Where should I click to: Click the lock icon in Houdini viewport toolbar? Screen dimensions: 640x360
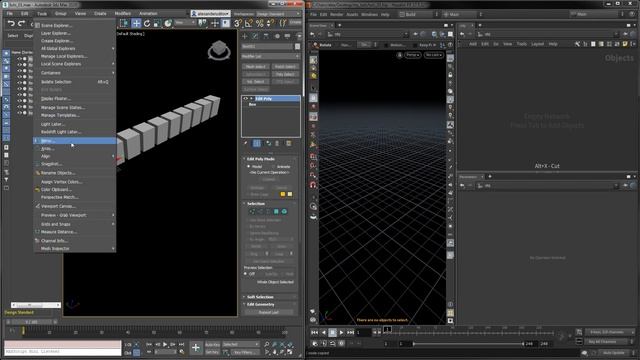(450, 75)
